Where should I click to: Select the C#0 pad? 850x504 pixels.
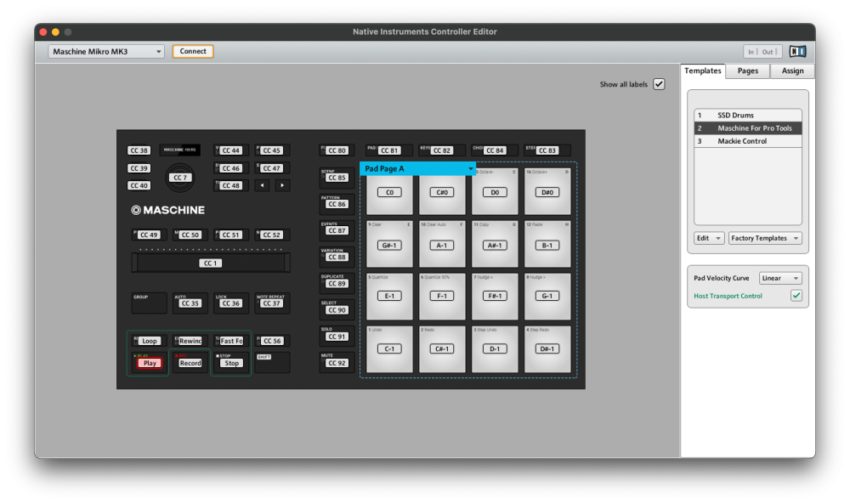(x=442, y=192)
